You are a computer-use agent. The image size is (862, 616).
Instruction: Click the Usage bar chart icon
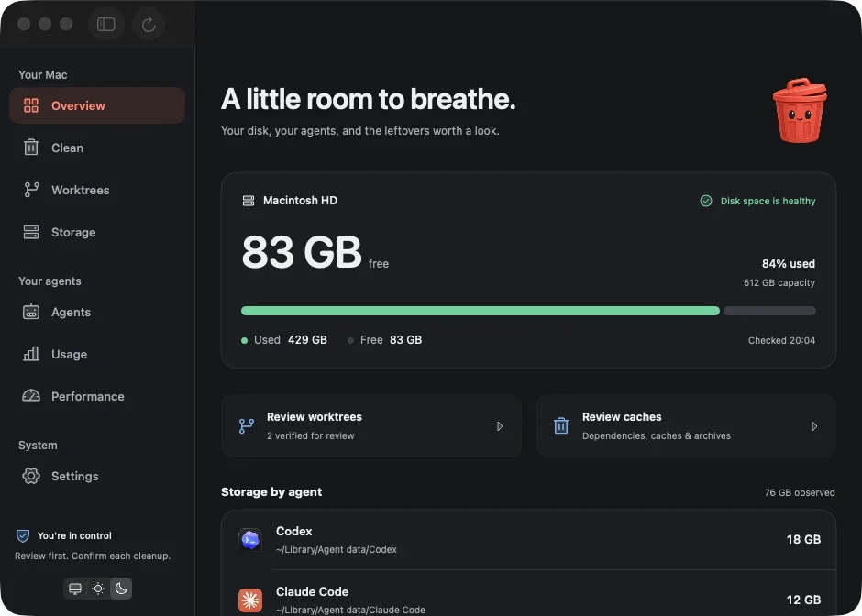(x=31, y=354)
